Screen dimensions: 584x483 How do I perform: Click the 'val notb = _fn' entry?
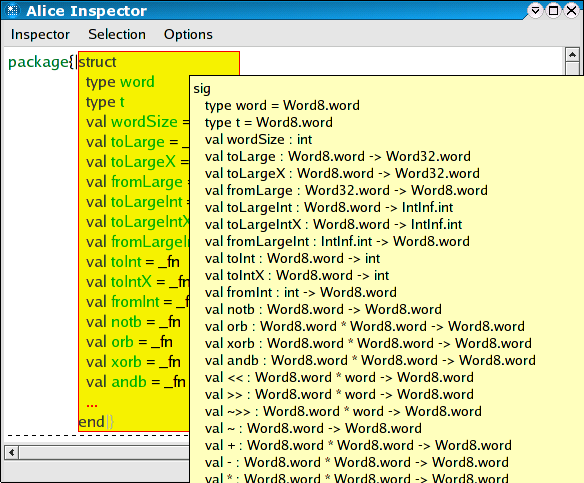coord(133,322)
